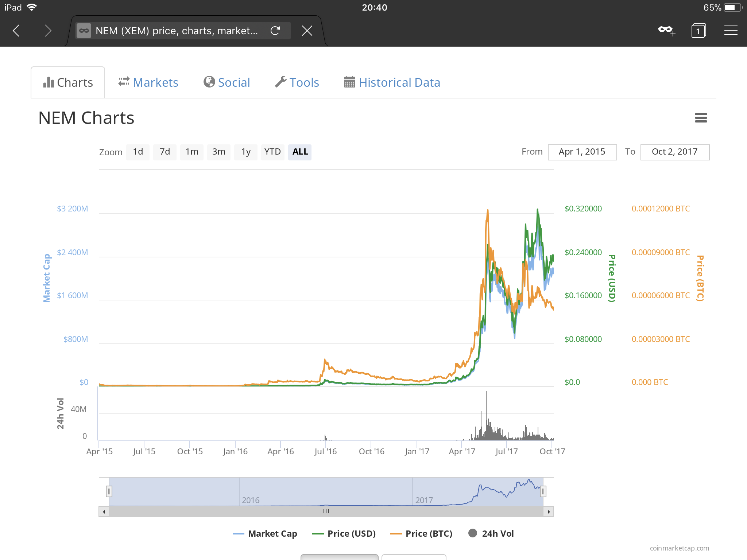
Task: Close the NEM (XEM) tab
Action: (307, 31)
